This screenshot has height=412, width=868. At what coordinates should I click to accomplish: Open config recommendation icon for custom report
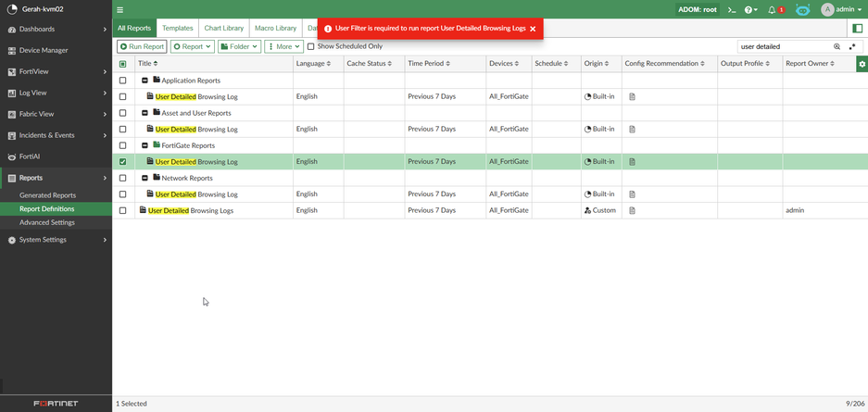pyautogui.click(x=632, y=211)
